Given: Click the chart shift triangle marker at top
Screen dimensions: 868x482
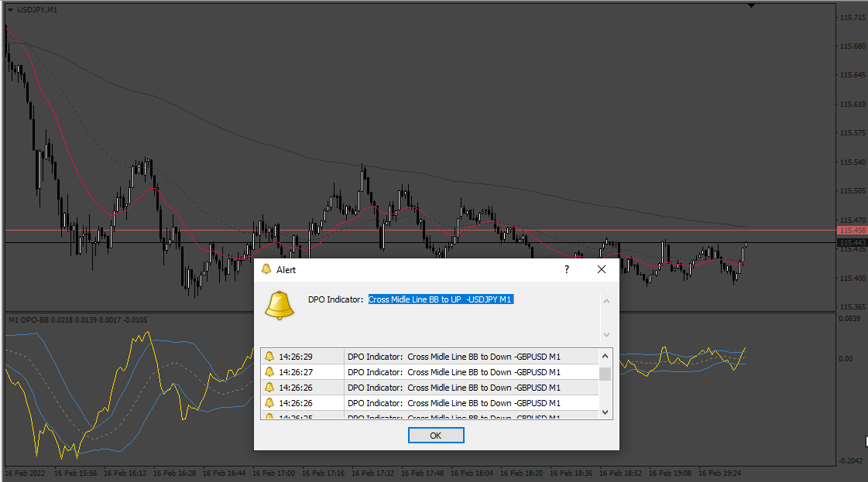Looking at the screenshot, I should 751,5.
